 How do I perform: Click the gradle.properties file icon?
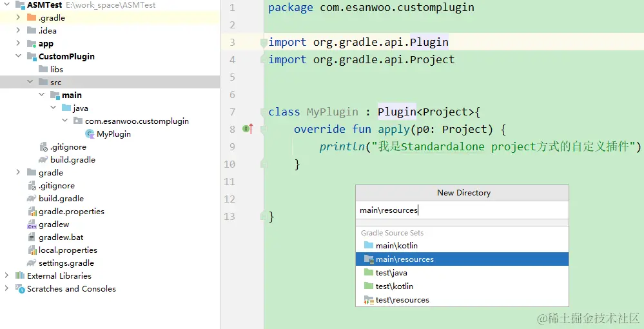click(x=32, y=212)
